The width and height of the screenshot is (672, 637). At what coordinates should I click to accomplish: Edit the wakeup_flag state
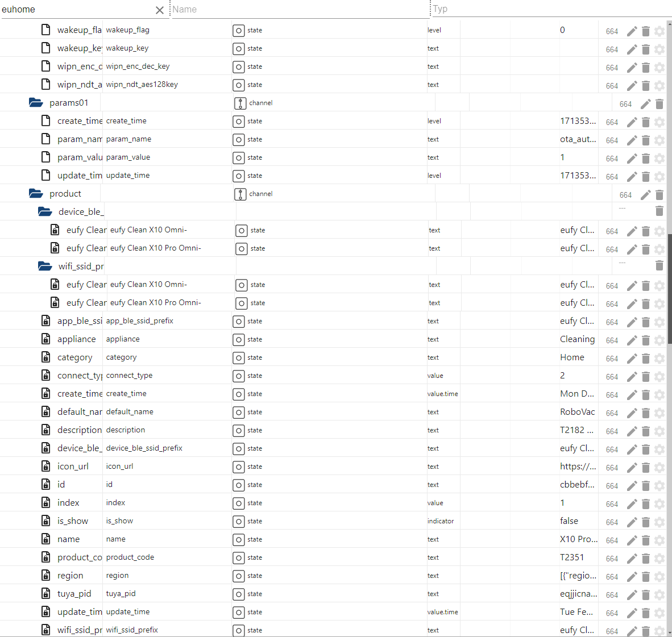[632, 31]
